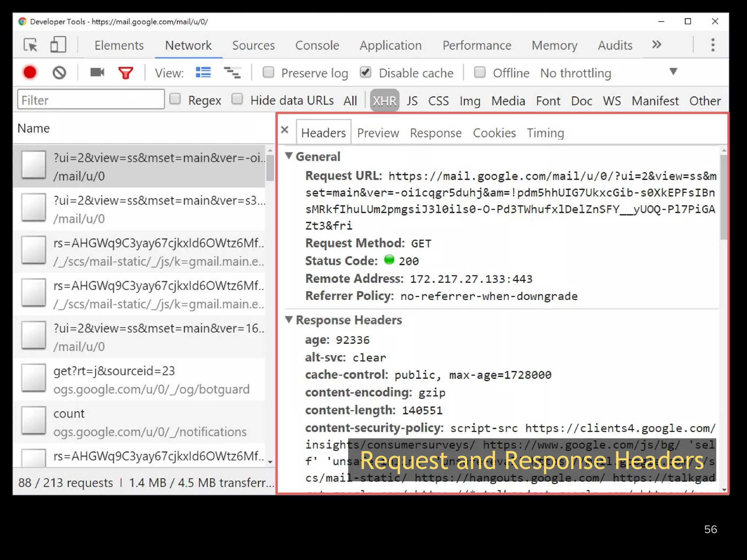Select the get?rt=j&sourceid=23 request
Image resolution: width=747 pixels, height=560 pixels.
point(139,380)
